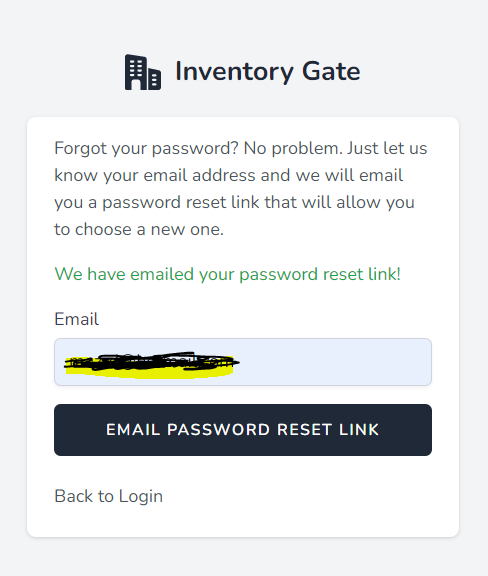Viewport: 488px width, 576px height.
Task: Click the word "EMAIL" on the dark button
Action: [133, 430]
